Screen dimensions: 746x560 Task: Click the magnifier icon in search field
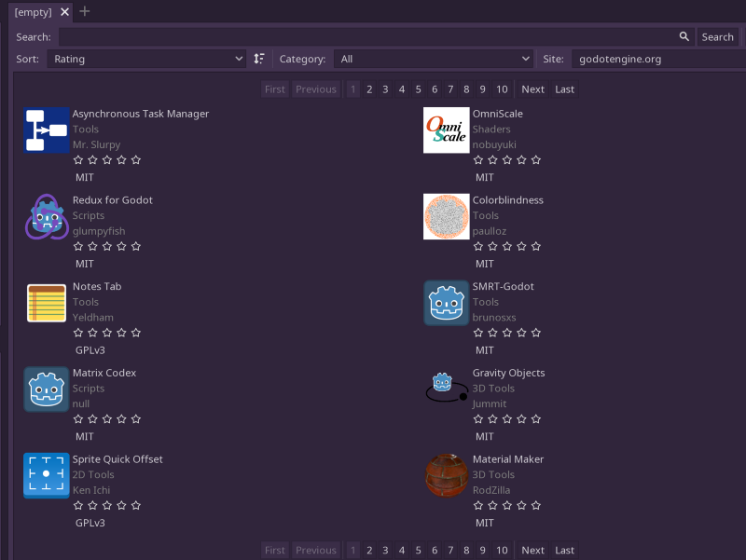click(684, 36)
